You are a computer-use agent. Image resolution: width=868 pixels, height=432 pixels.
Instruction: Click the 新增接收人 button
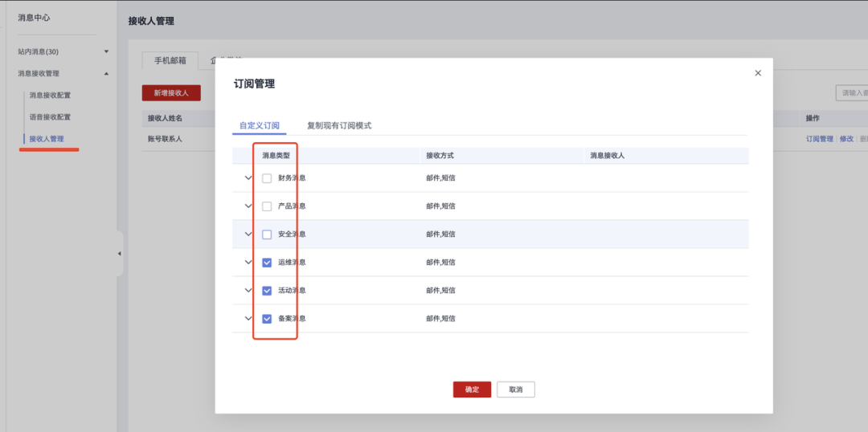click(171, 93)
